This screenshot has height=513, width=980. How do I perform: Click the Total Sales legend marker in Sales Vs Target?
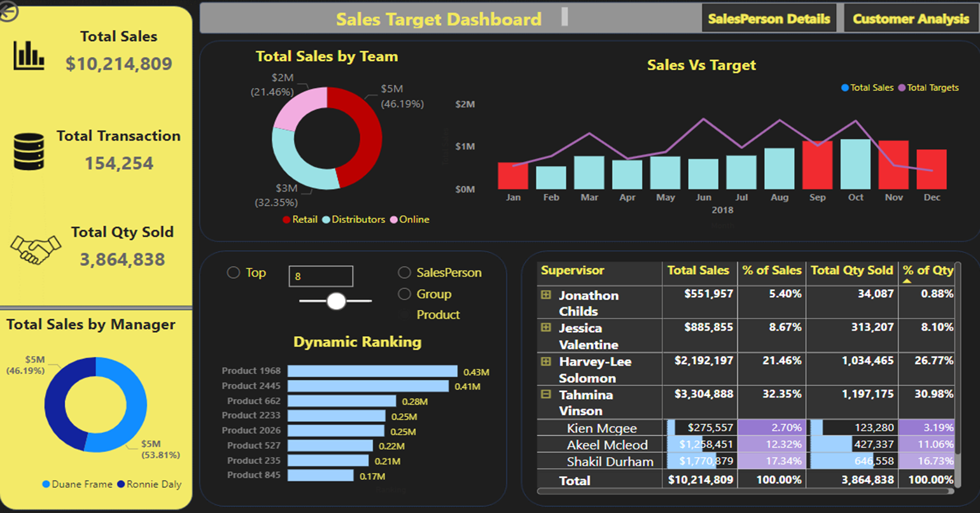[x=846, y=88]
